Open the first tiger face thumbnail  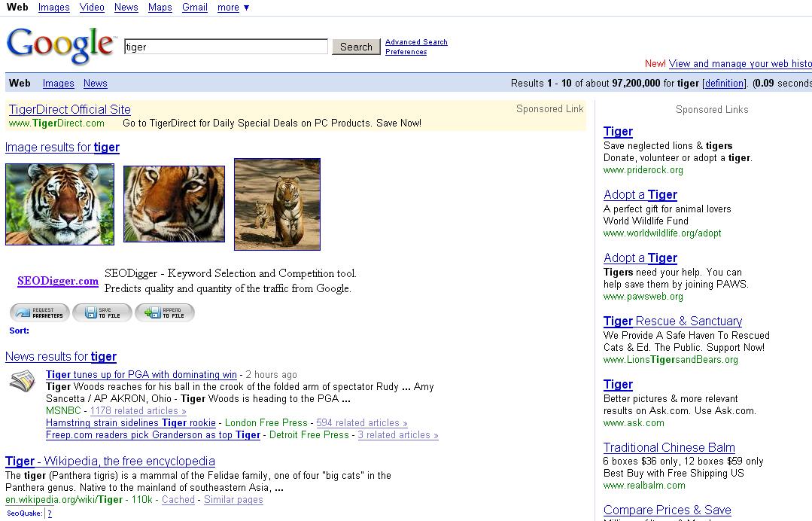[x=59, y=204]
